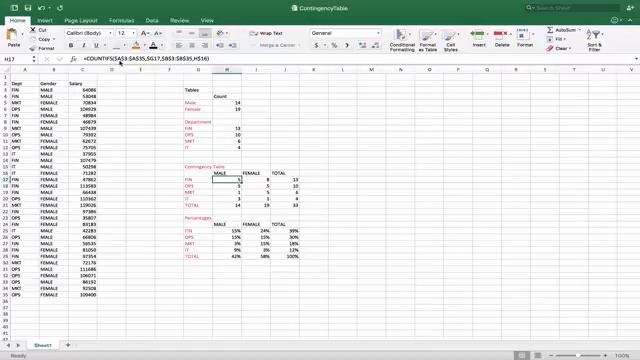This screenshot has width=640, height=360.
Task: Open the borders dropdown arrow
Action: pyautogui.click(x=124, y=45)
